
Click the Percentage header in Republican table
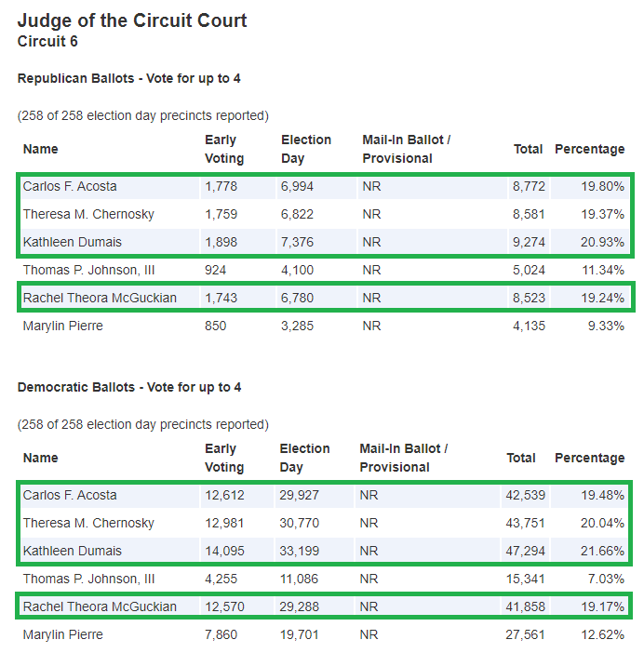click(x=589, y=149)
